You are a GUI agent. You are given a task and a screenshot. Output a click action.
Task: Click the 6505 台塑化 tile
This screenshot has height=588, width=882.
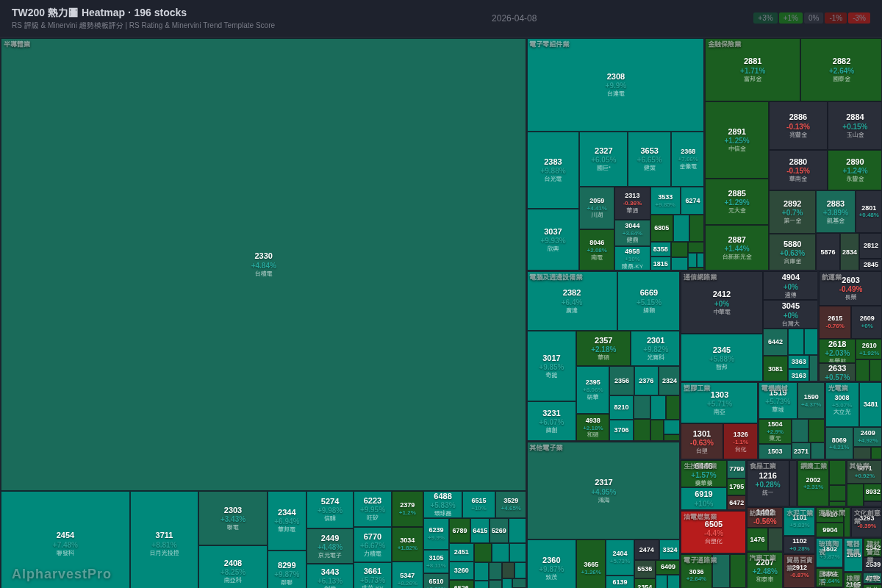(x=714, y=532)
